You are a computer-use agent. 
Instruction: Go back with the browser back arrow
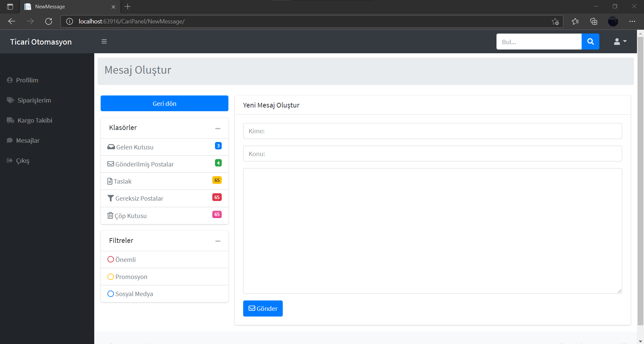pyautogui.click(x=12, y=21)
